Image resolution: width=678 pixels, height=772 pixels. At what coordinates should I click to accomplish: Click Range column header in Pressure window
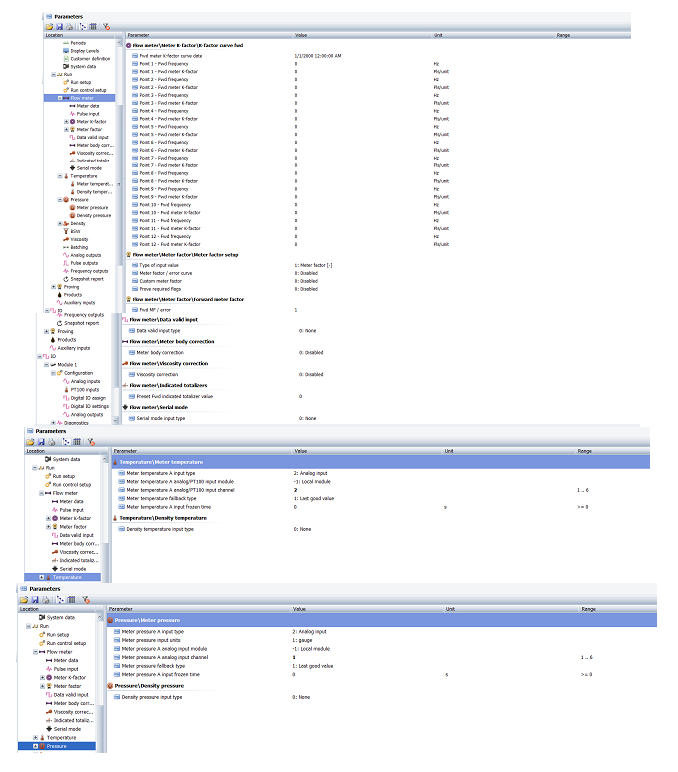(x=588, y=609)
